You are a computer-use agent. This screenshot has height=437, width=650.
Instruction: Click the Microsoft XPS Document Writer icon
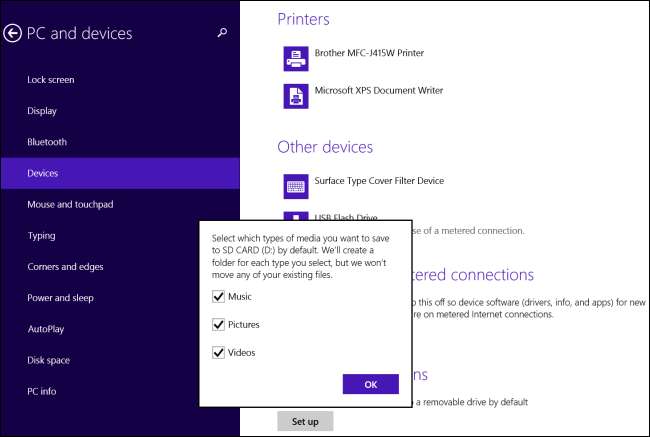coord(296,95)
